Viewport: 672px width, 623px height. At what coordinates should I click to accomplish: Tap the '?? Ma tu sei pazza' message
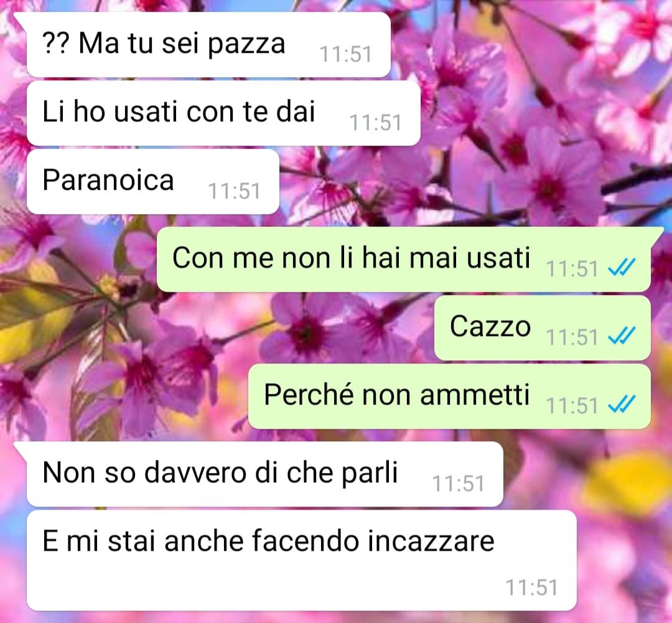[208, 45]
